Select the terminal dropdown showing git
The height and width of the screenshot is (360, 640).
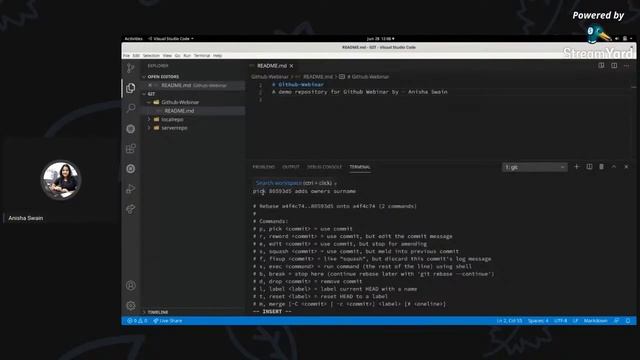pyautogui.click(x=535, y=167)
